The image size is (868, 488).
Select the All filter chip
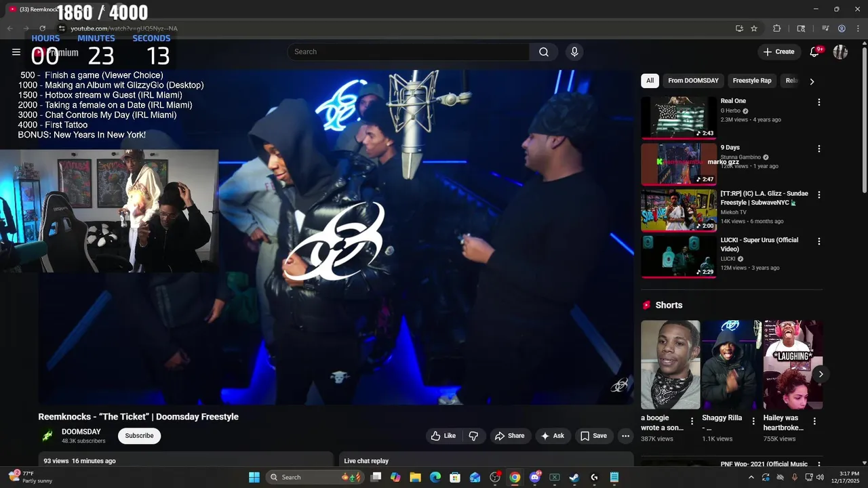(650, 81)
